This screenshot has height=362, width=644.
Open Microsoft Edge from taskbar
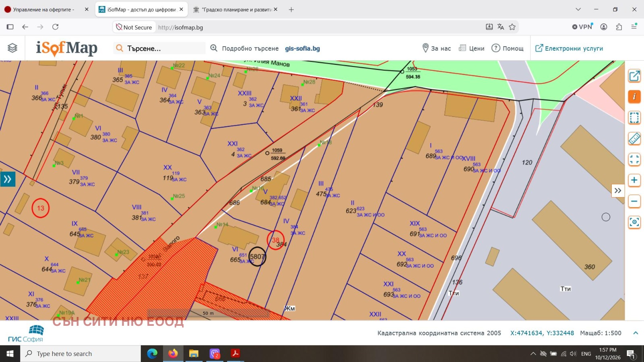click(152, 354)
